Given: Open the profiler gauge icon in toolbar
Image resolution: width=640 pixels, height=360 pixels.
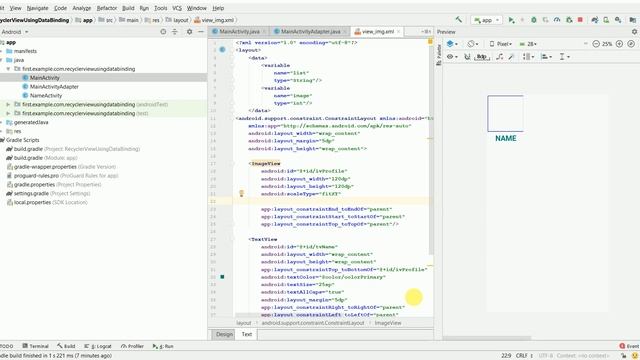Looking at the screenshot, I should coord(557,20).
